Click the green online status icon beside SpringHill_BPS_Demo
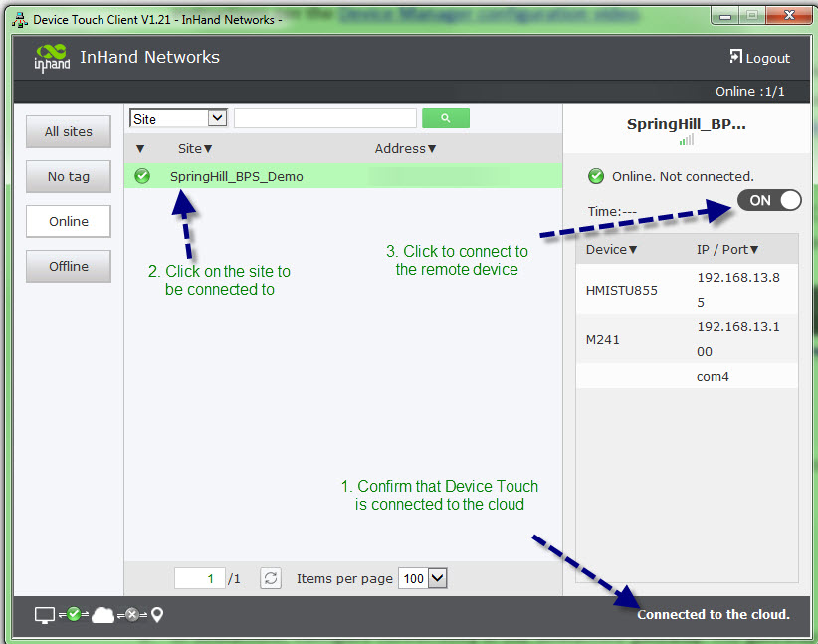 (x=142, y=176)
